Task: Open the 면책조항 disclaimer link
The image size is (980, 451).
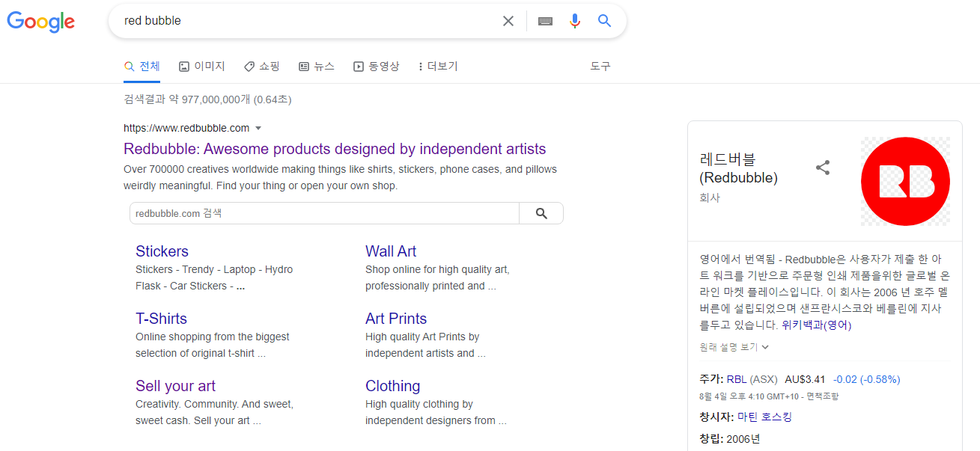Action: tap(822, 396)
